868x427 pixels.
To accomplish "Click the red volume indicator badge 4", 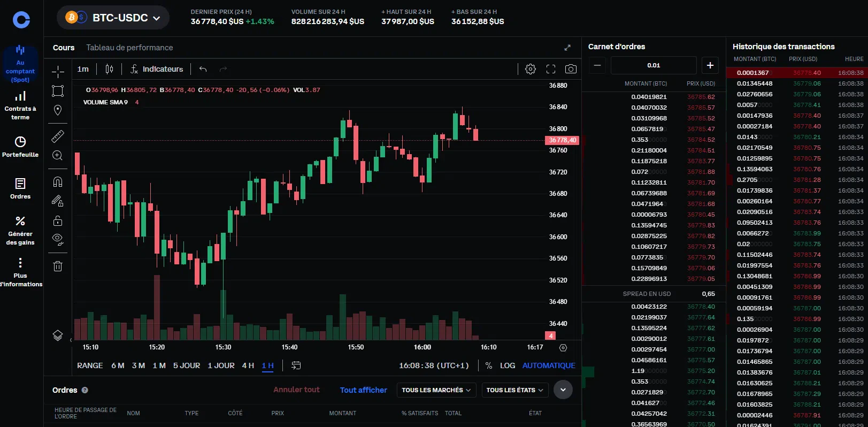I will tap(550, 335).
